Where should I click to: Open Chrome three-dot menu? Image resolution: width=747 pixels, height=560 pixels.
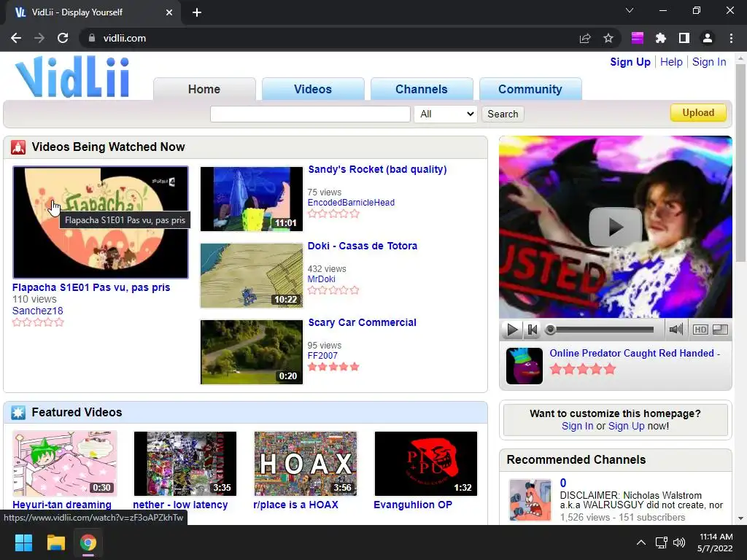731,38
